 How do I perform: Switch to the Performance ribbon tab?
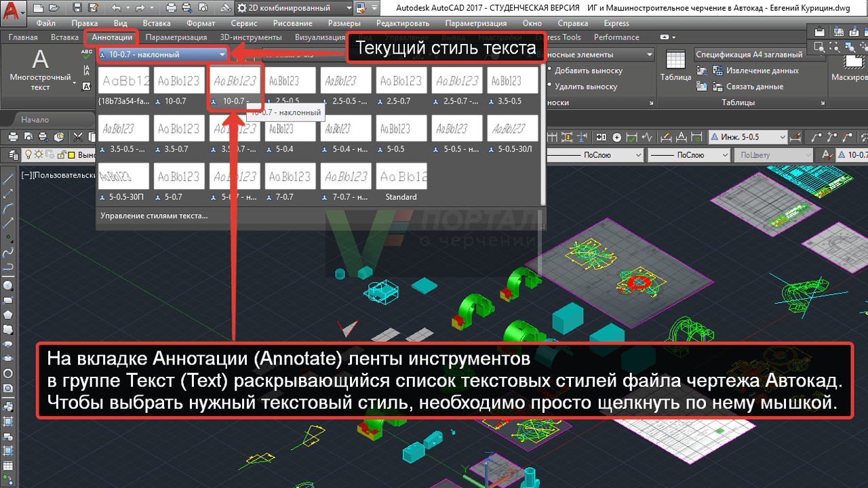pyautogui.click(x=616, y=37)
